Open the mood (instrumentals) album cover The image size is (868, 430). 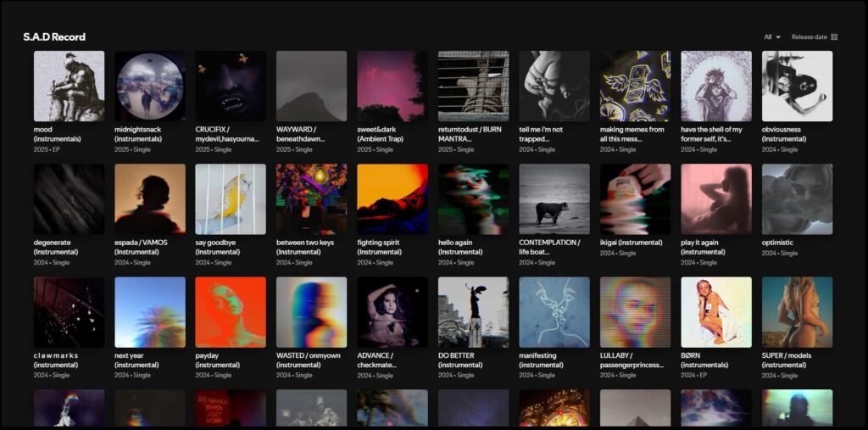click(70, 86)
